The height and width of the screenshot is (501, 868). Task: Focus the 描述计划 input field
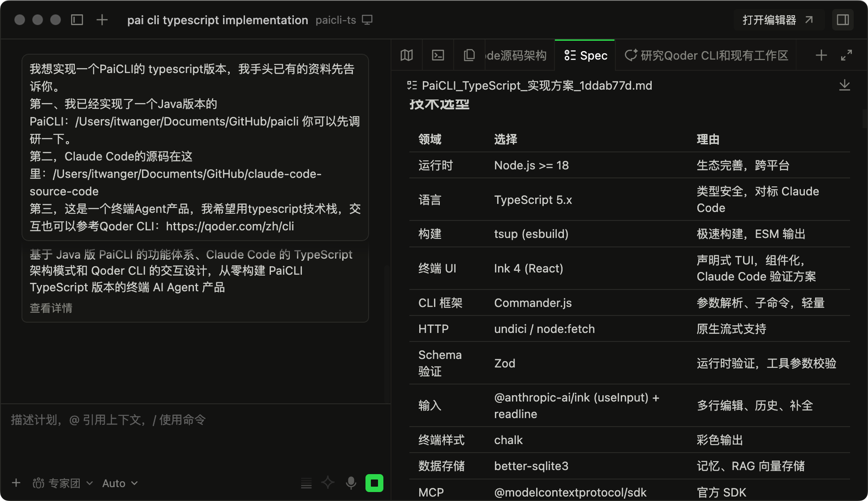coord(195,420)
